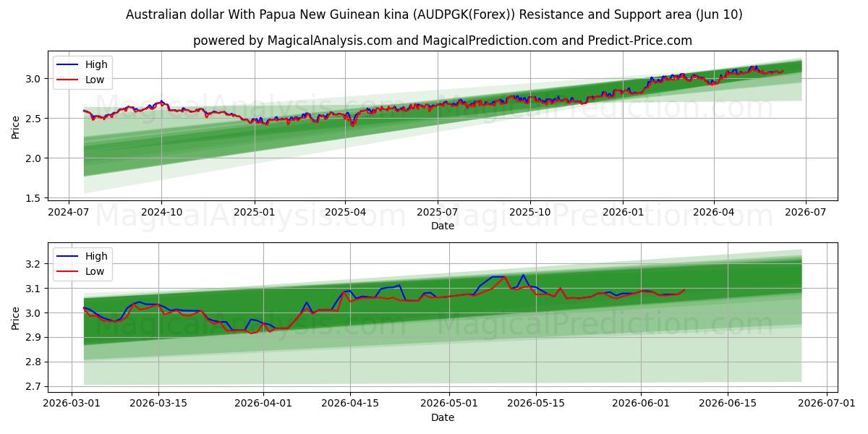
Task: Click the 2025-04 date tick label
Action: pos(344,212)
